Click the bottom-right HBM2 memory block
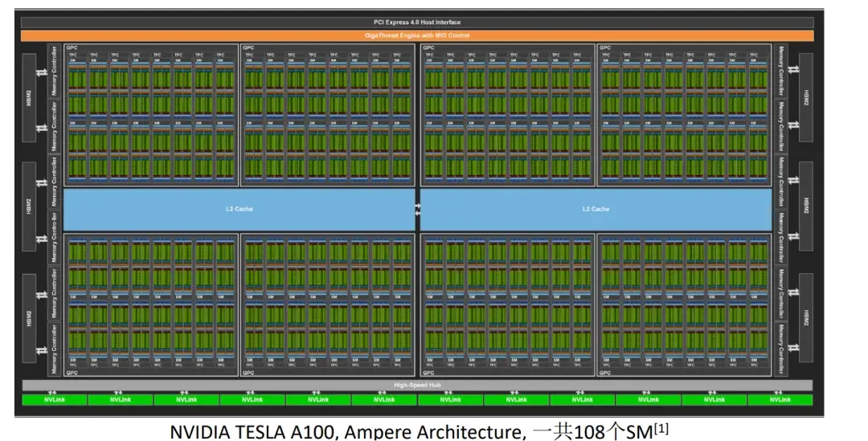This screenshot has width=868, height=441. click(806, 318)
